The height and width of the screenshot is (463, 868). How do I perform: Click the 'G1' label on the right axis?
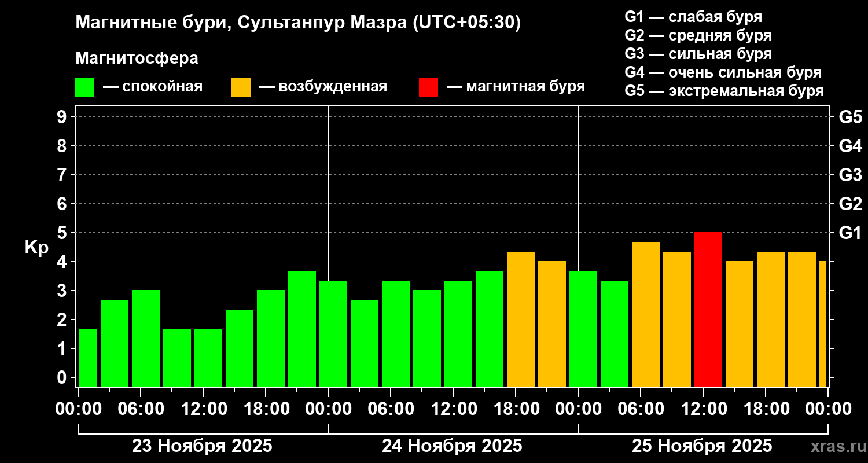(x=851, y=233)
